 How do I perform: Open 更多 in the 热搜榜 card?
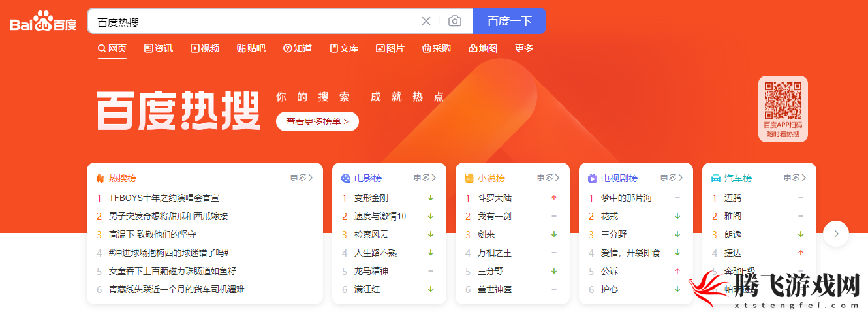point(302,178)
